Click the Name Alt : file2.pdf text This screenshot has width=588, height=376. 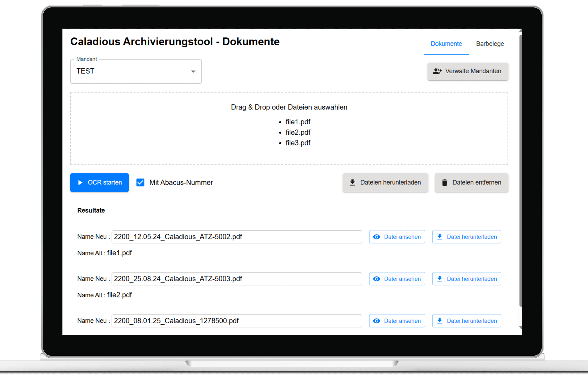point(105,295)
